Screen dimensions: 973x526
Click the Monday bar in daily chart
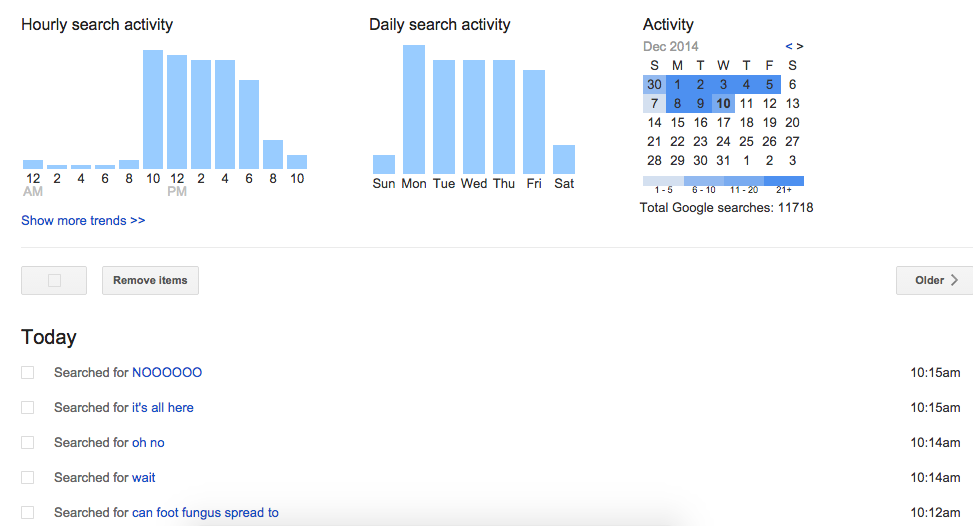414,109
